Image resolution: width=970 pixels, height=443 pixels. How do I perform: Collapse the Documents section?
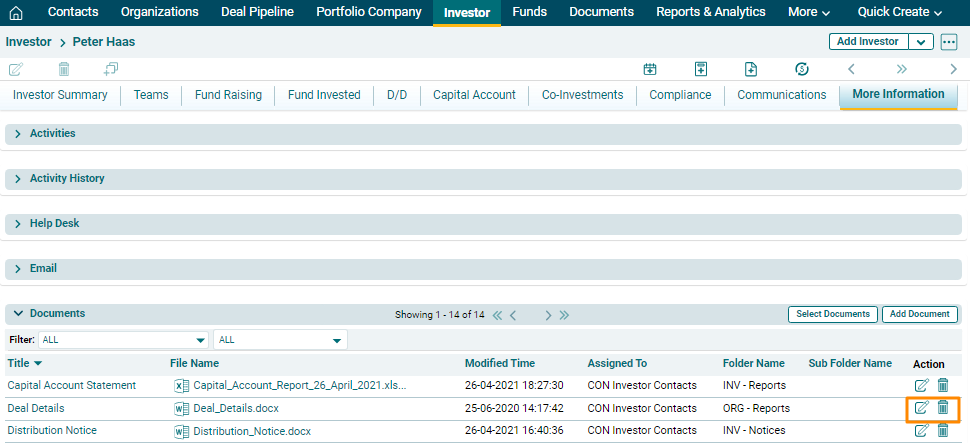click(x=18, y=314)
